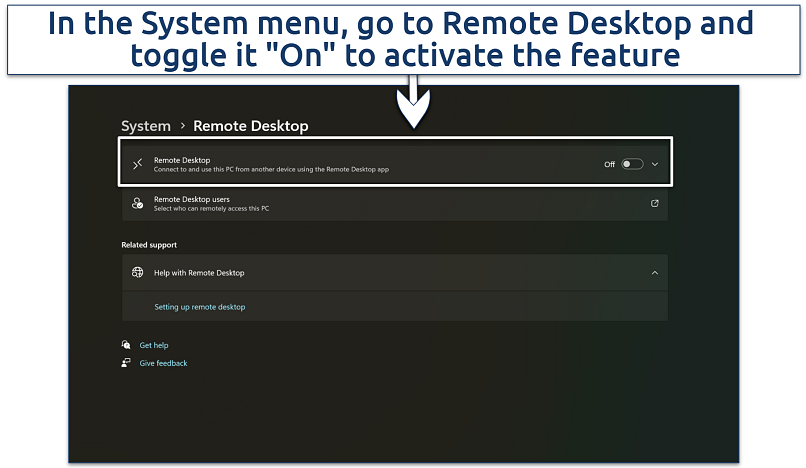
Task: Click the Remote Desktop row icon
Action: tap(137, 164)
